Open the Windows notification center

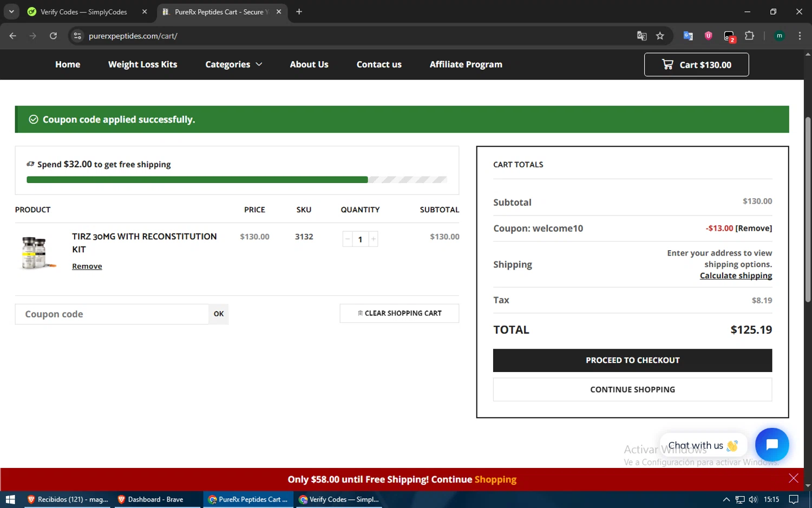coord(794,499)
